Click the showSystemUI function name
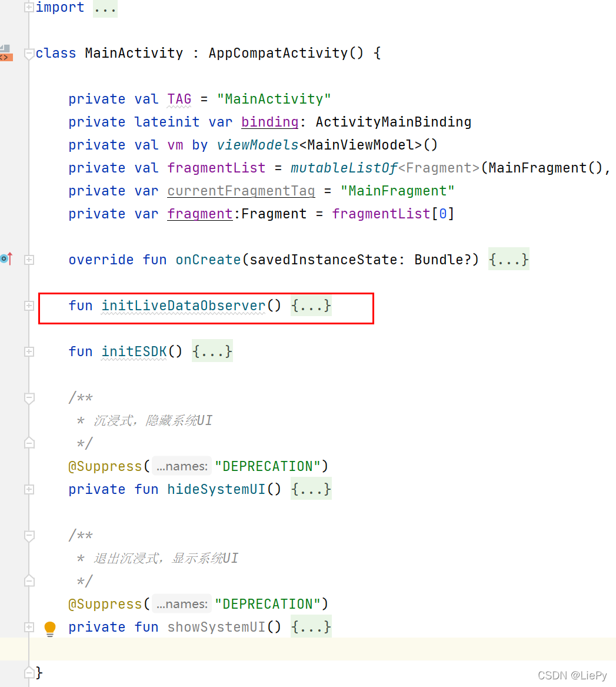The width and height of the screenshot is (616, 687). [217, 626]
